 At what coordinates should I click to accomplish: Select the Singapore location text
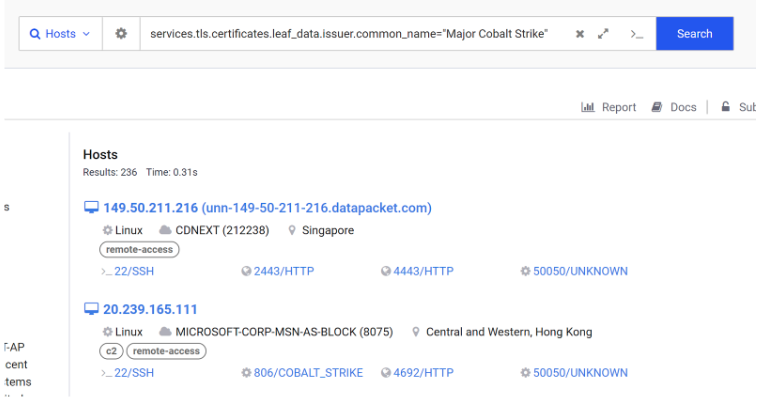(x=328, y=230)
